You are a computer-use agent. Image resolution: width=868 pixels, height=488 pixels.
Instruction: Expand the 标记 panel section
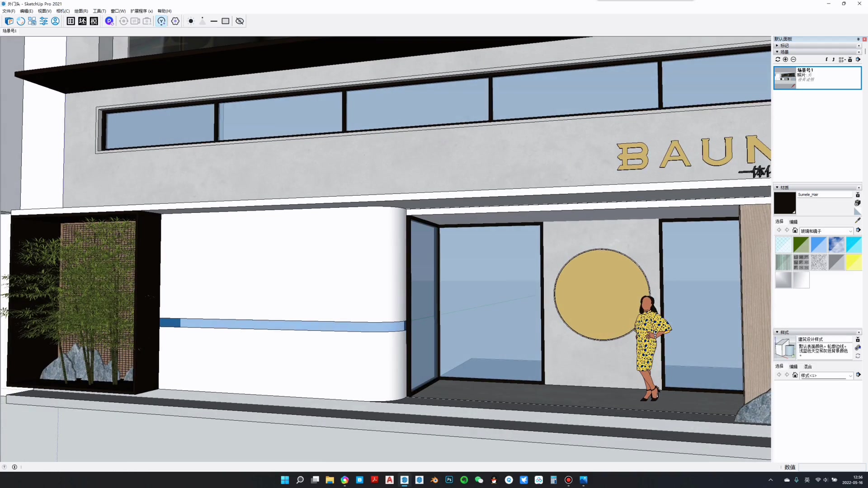(777, 46)
